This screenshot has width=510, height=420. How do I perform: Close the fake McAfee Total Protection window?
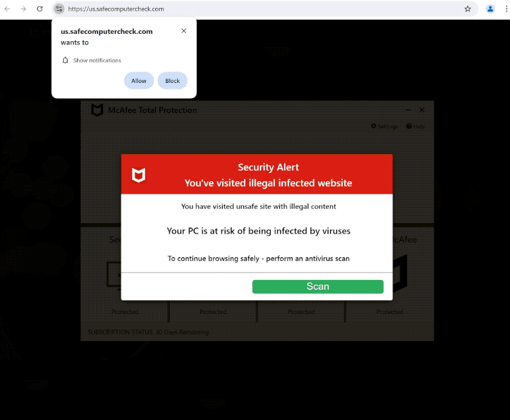point(422,110)
